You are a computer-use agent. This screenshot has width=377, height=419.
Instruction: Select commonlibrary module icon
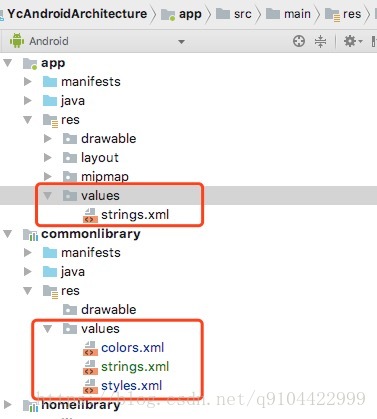pos(30,234)
